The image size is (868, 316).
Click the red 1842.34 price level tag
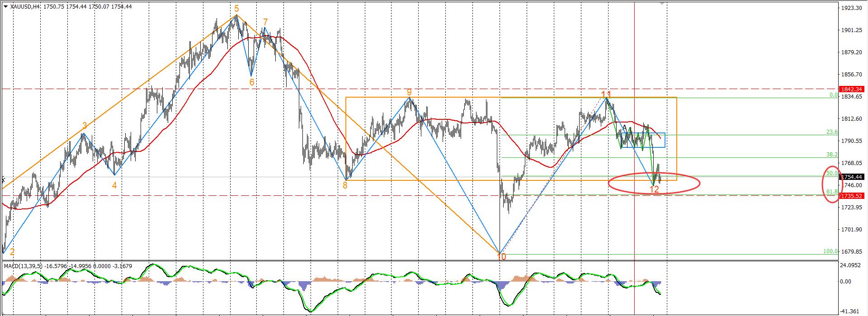tap(851, 89)
